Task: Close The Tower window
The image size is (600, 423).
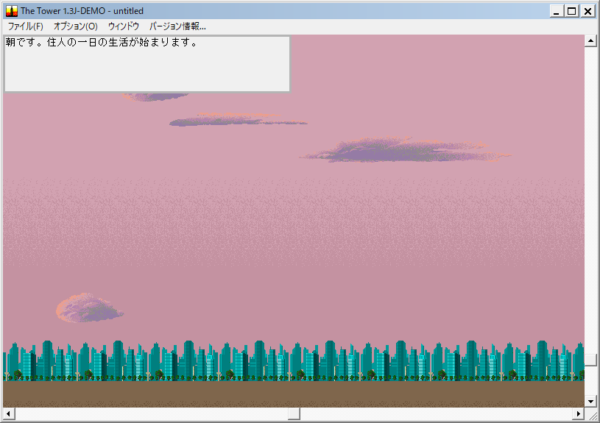Action: pyautogui.click(x=588, y=10)
